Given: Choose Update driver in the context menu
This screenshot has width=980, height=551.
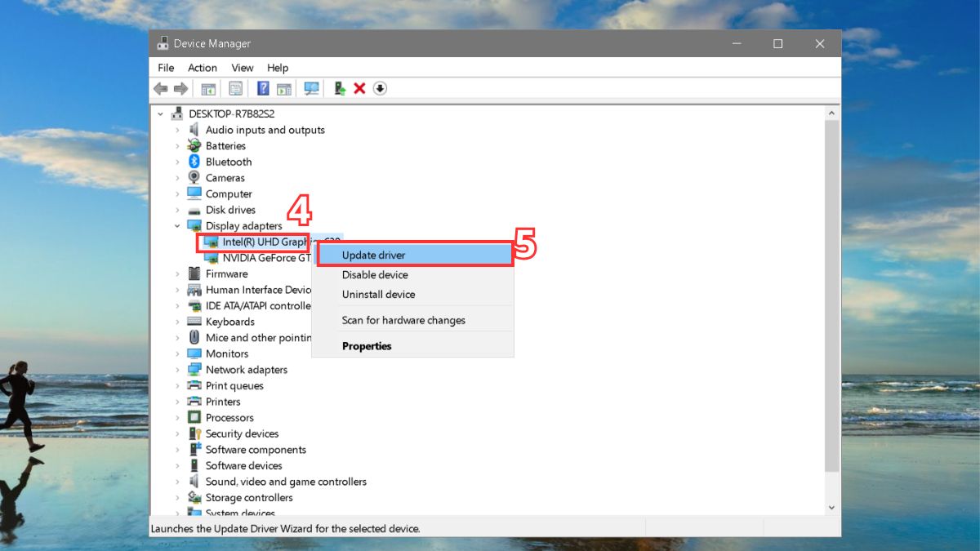Looking at the screenshot, I should coord(415,256).
